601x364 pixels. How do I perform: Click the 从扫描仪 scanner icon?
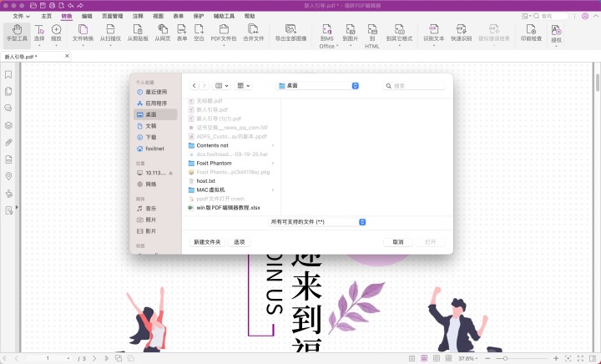pyautogui.click(x=110, y=33)
